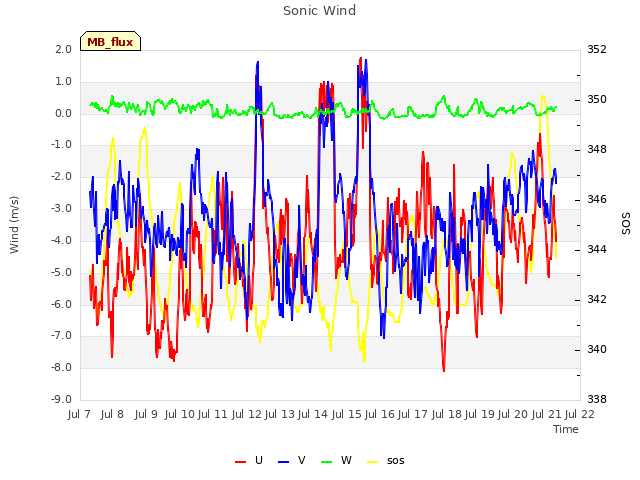The width and height of the screenshot is (640, 480).
Task: Click the -3.0 wind axis value
Action: [61, 208]
